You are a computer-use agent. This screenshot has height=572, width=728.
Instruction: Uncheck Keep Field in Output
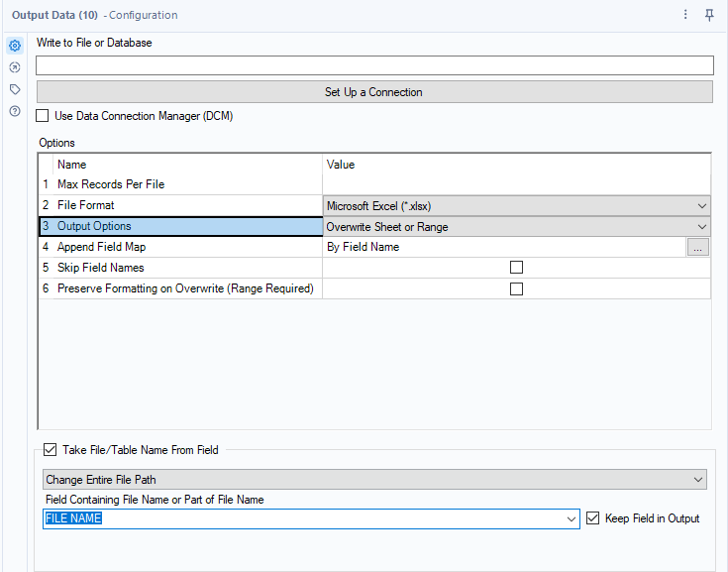point(593,518)
